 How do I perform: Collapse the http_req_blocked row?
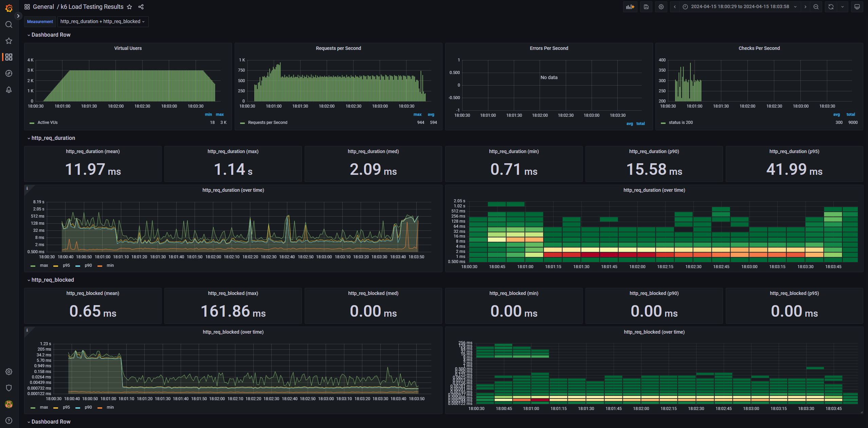(51, 280)
